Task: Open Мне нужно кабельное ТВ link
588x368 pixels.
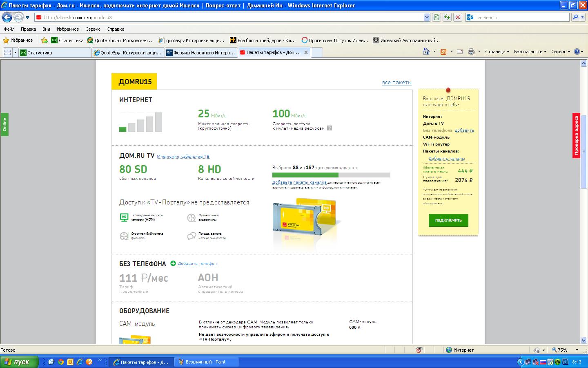Action: click(x=183, y=157)
